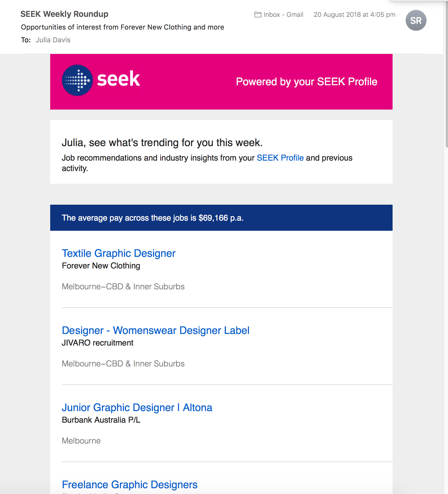Click Forever New Clothing company name

(x=101, y=266)
